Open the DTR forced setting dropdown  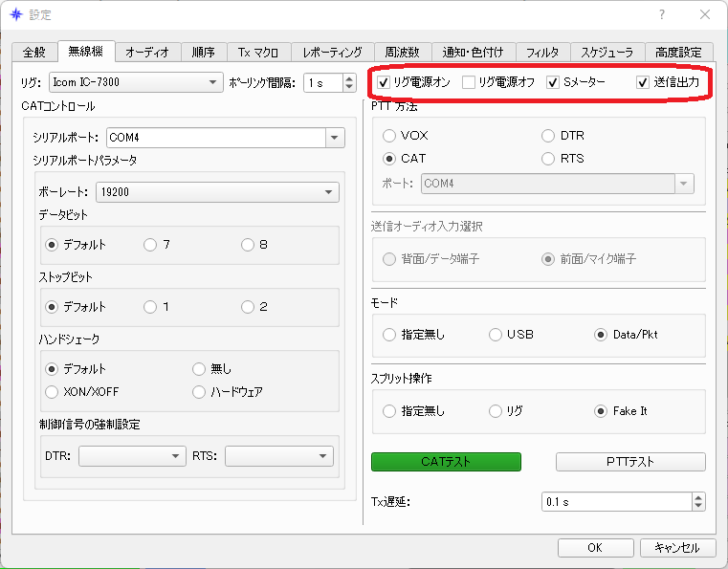(x=132, y=456)
